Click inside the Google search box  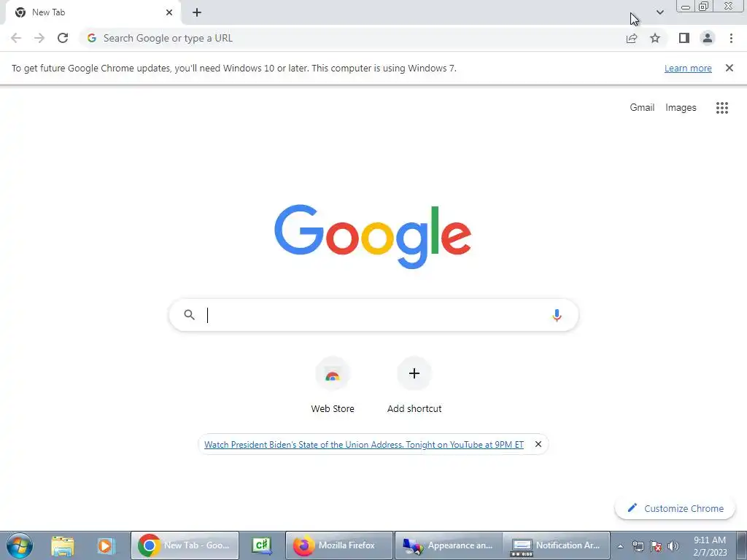point(373,315)
